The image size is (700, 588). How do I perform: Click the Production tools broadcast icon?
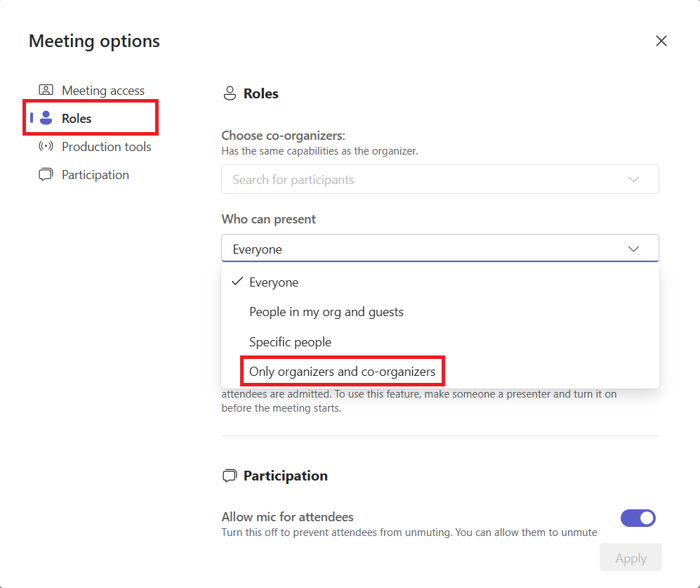click(x=46, y=146)
